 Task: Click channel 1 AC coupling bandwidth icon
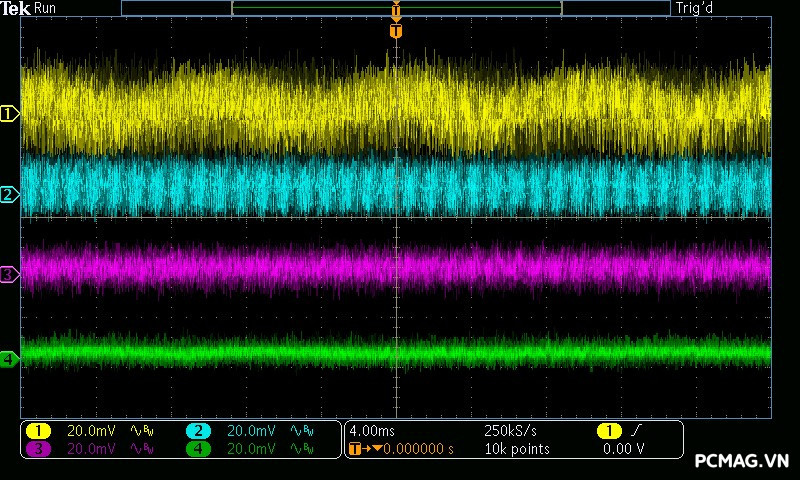(142, 431)
